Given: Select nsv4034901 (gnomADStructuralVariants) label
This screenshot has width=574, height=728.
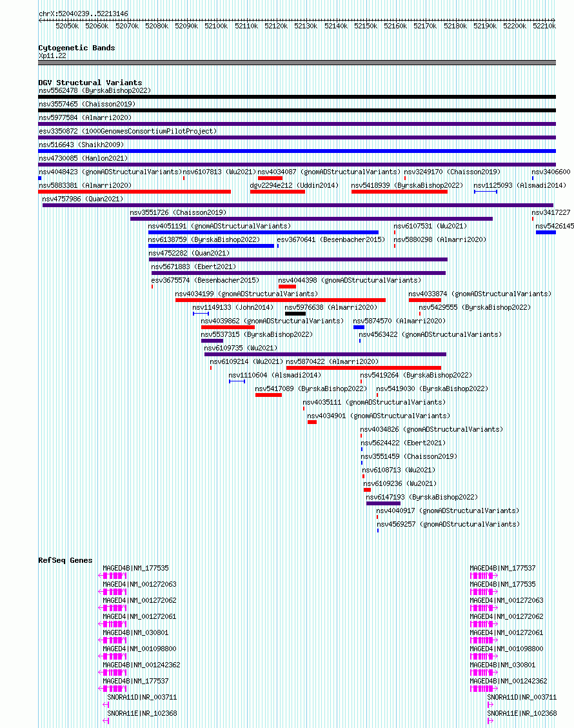Looking at the screenshot, I should coord(379,416).
